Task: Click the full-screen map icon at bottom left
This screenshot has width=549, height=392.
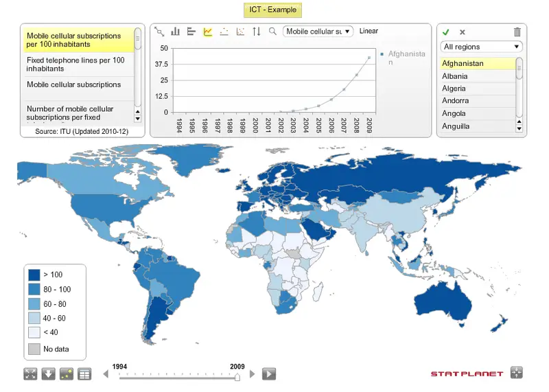Action: pos(30,373)
